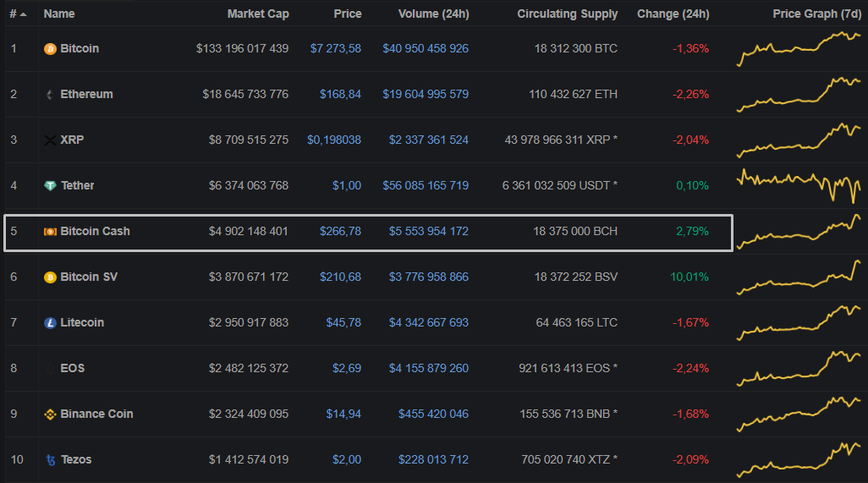Click Bitcoin market cap $133 196 017 439
Image resolution: width=868 pixels, height=483 pixels.
[x=242, y=49]
